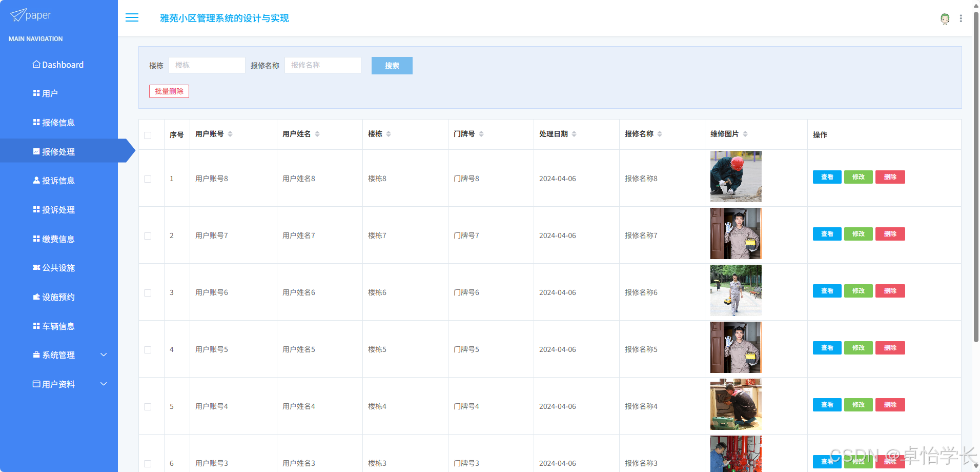This screenshot has height=472, width=980.
Task: Navigate to 缴费信息 menu item
Action: point(59,239)
